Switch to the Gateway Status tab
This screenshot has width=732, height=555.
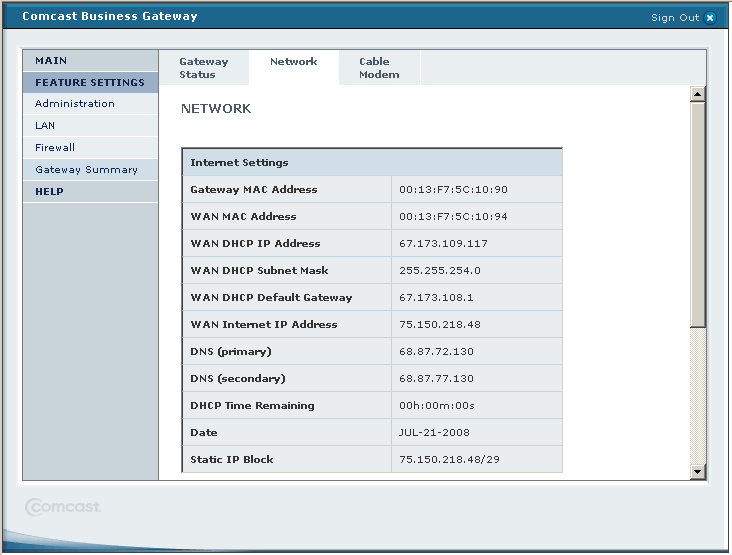[204, 68]
